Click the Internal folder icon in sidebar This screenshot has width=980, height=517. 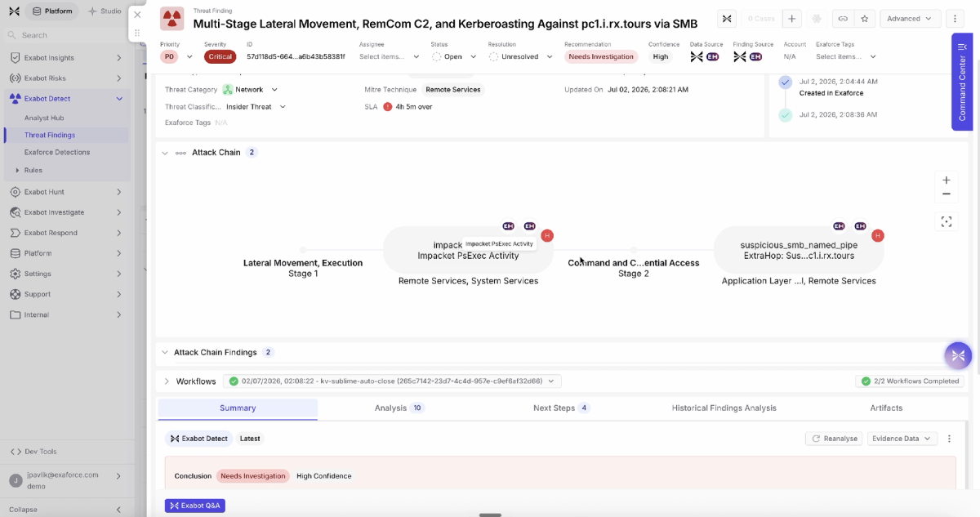[x=16, y=314]
